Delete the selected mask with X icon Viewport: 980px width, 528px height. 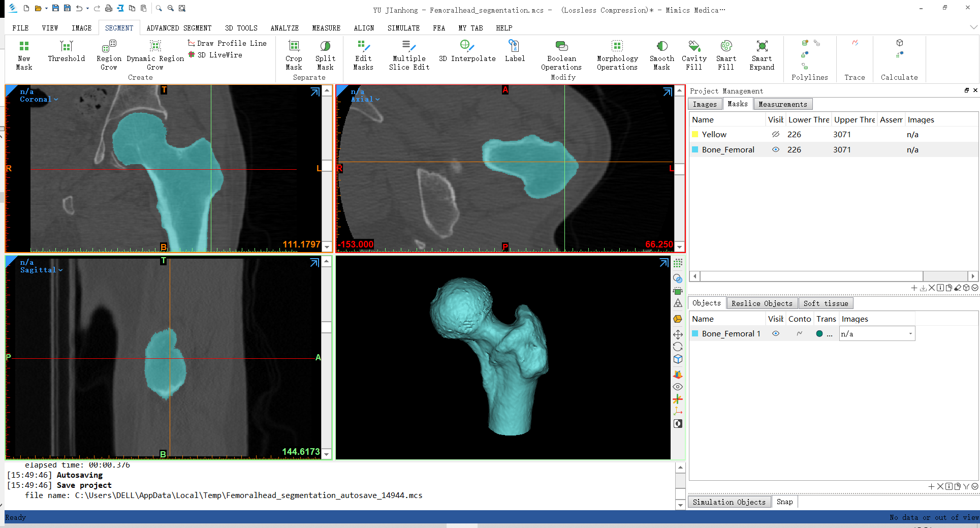[x=932, y=288]
